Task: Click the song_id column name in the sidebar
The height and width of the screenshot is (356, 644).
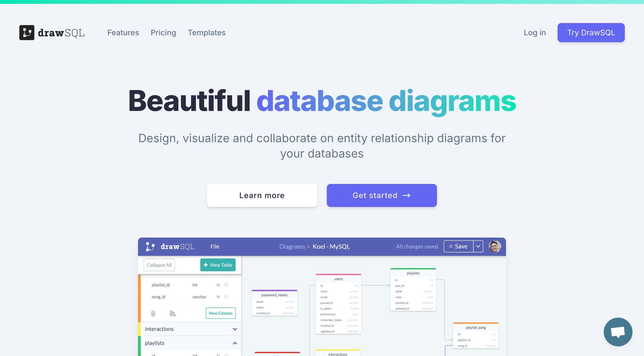Action: (x=158, y=297)
